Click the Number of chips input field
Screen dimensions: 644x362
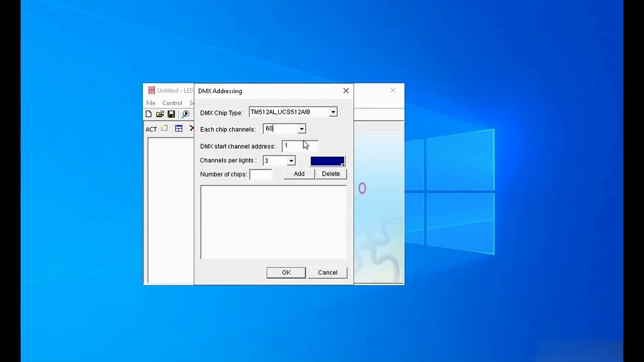pyautogui.click(x=261, y=174)
